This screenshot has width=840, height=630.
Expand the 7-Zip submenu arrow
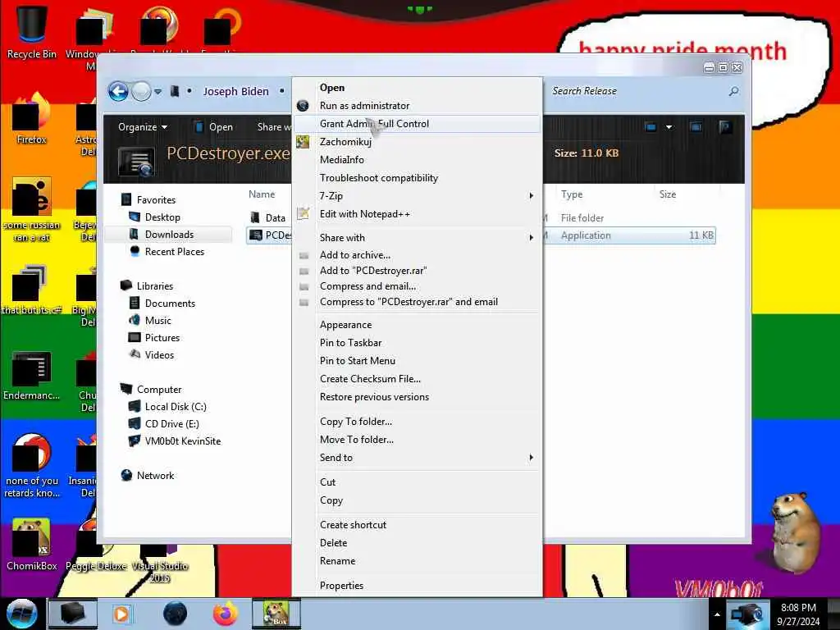coord(531,196)
